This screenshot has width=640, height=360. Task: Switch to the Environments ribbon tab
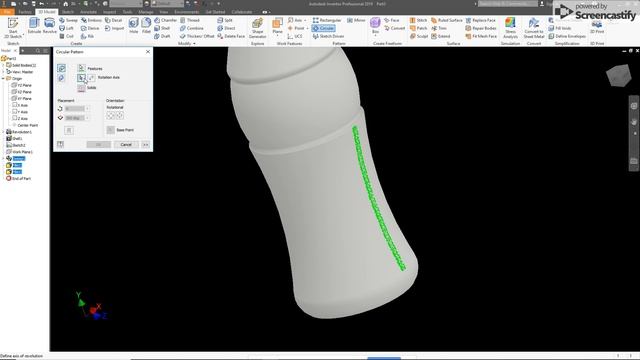pos(187,12)
